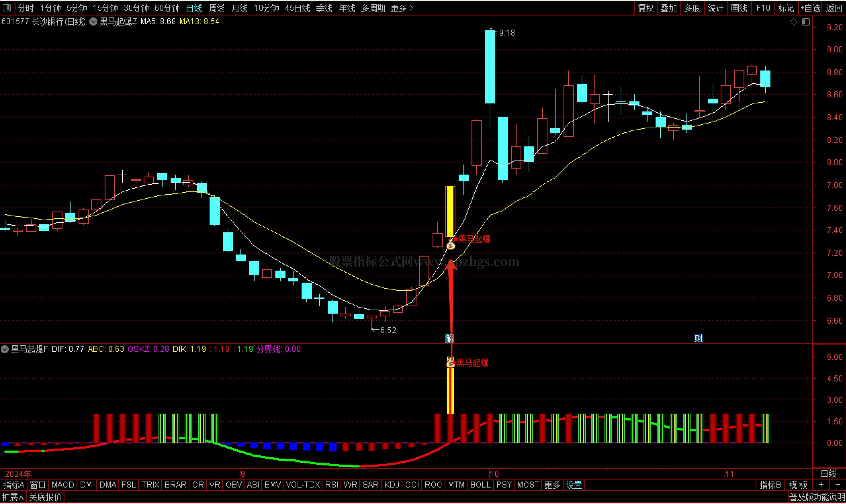This screenshot has width=846, height=504.
Task: Click the 财 marker icon on the chart
Action: 699,338
